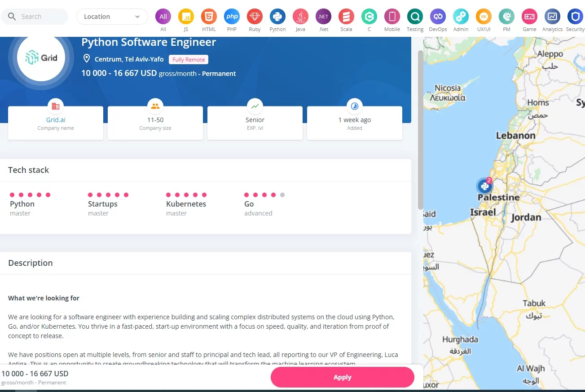Click Tabuk on the map
Viewport: 585px width, 392px height.
click(x=534, y=303)
